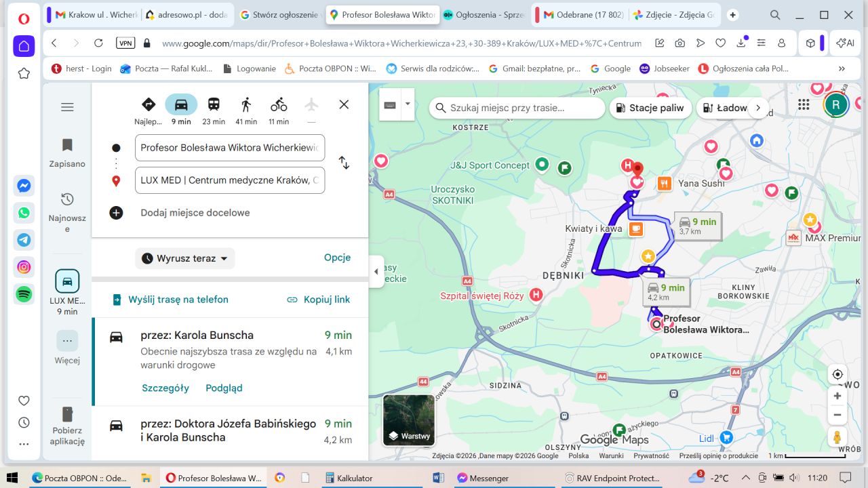Zoom in the map with plus button
This screenshot has width=868, height=488.
(837, 396)
